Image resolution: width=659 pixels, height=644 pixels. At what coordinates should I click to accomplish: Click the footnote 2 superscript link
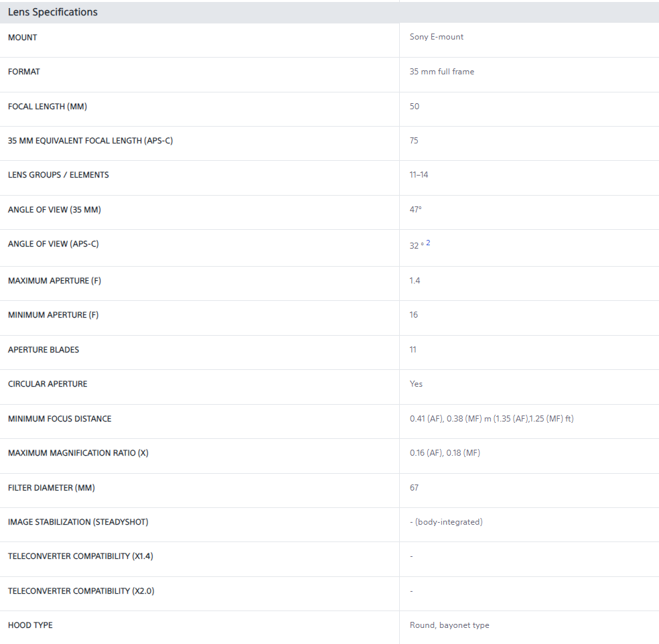428,243
